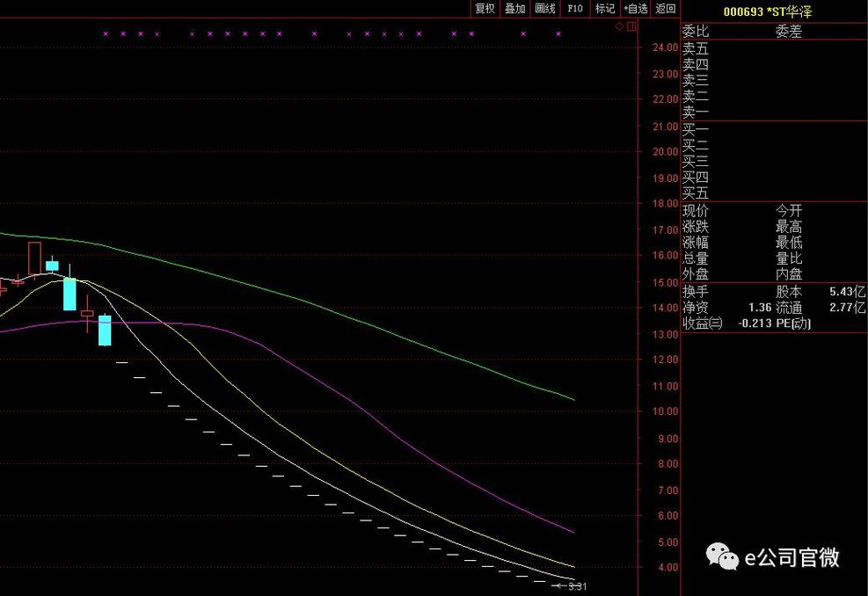Select the 画线 drawing tool
The image size is (868, 596).
[545, 9]
